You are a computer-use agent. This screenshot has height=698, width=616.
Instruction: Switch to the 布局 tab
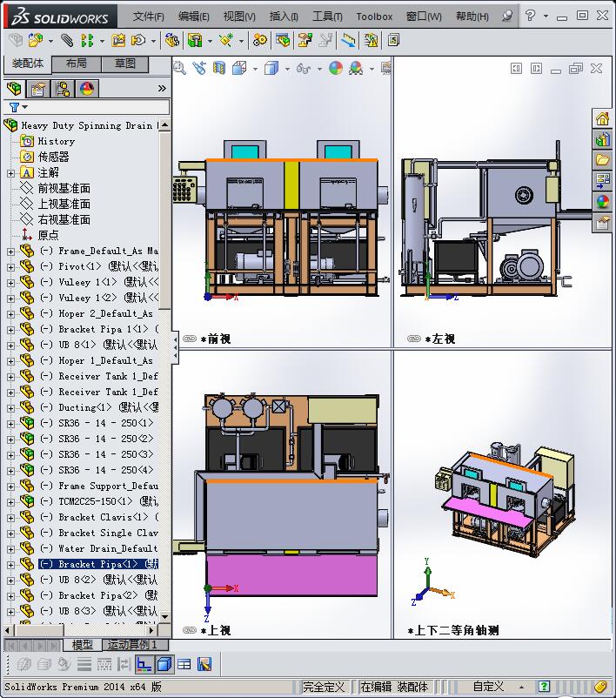[77, 64]
